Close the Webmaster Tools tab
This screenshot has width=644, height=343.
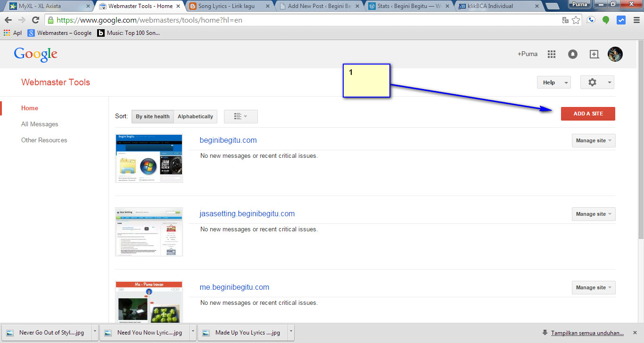tap(178, 6)
